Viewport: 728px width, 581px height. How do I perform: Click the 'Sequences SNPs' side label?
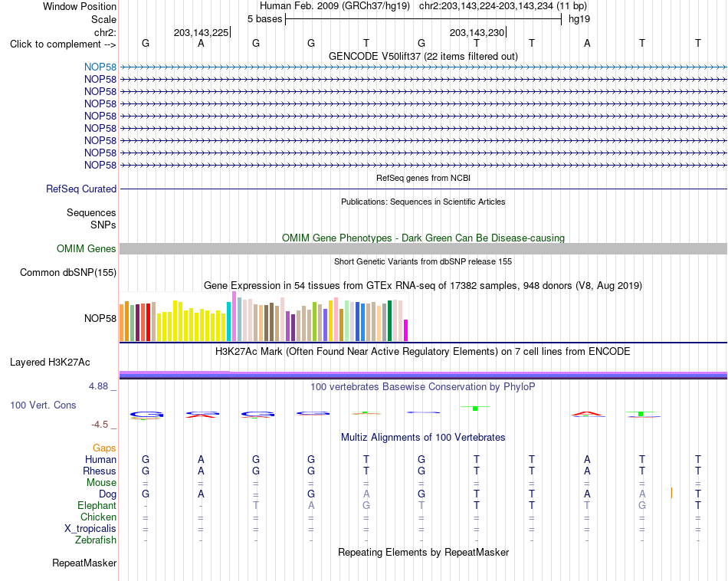[x=91, y=218]
